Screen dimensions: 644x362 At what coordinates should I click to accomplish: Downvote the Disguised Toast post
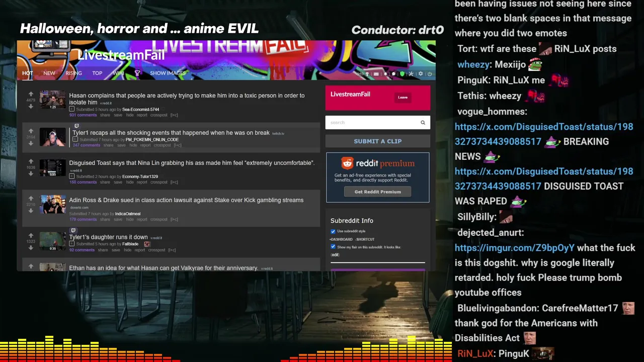coord(31,173)
